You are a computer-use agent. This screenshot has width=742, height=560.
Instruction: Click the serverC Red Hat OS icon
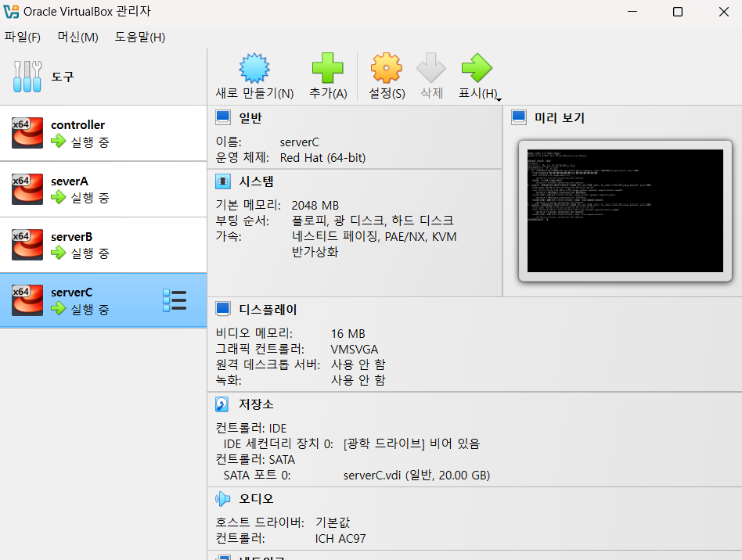click(27, 300)
